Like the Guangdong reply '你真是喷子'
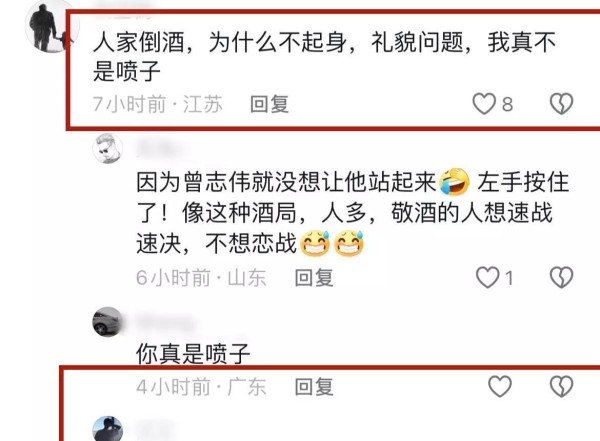The image size is (600, 441). [x=500, y=386]
